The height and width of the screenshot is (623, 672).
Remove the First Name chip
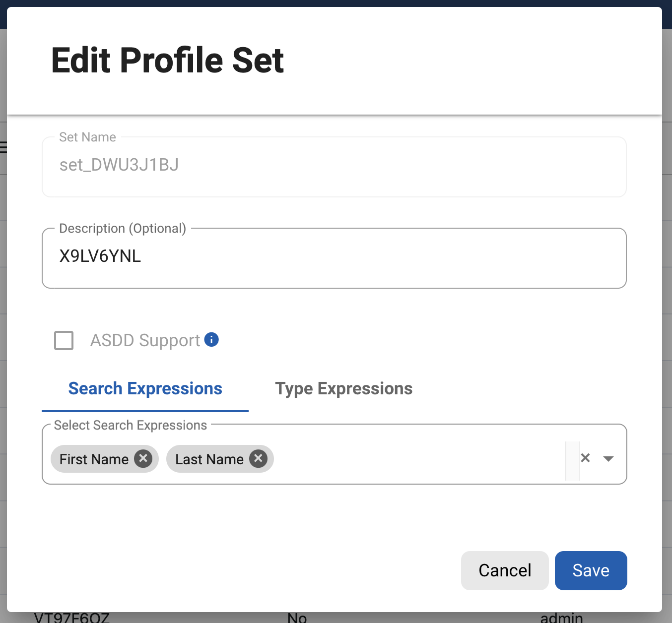point(143,458)
